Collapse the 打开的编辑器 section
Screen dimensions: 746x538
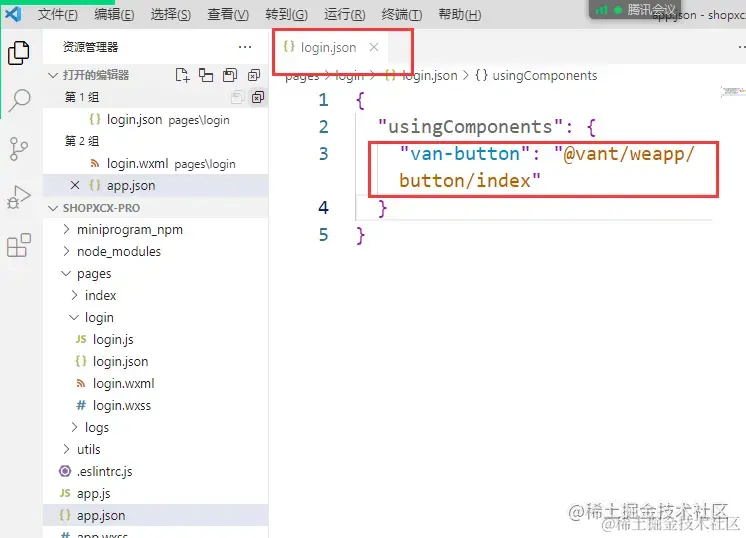click(x=53, y=75)
